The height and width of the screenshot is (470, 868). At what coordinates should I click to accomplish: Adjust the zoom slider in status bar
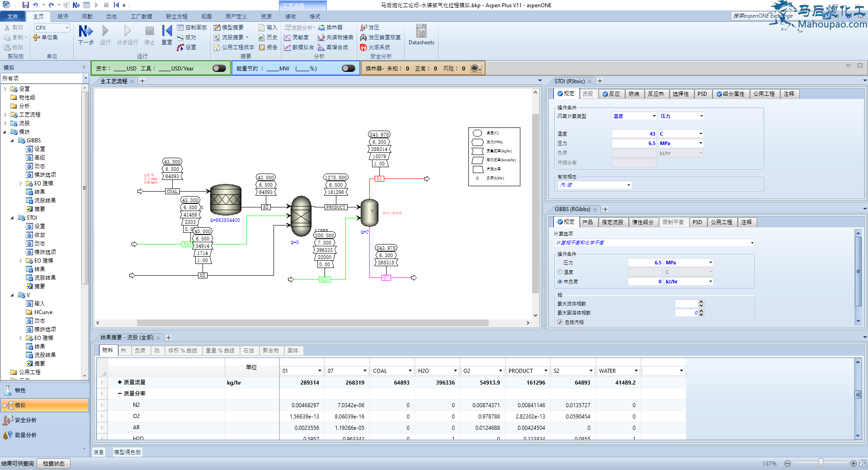(x=821, y=463)
